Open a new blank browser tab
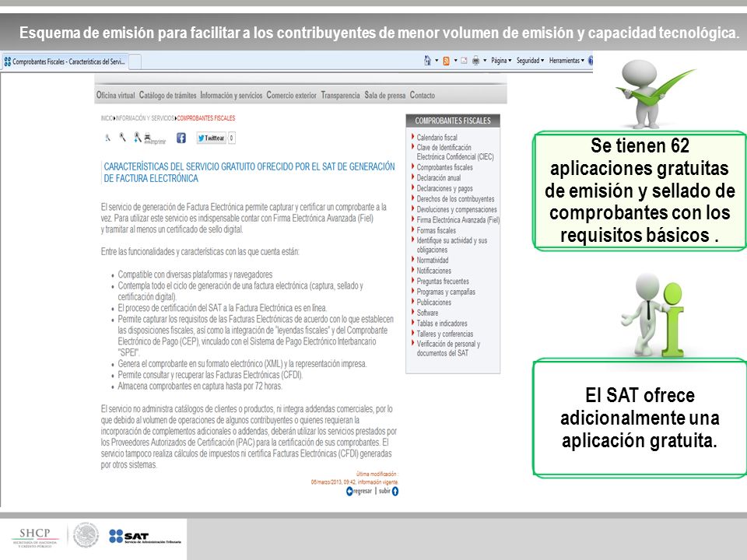The image size is (747, 560). click(135, 62)
